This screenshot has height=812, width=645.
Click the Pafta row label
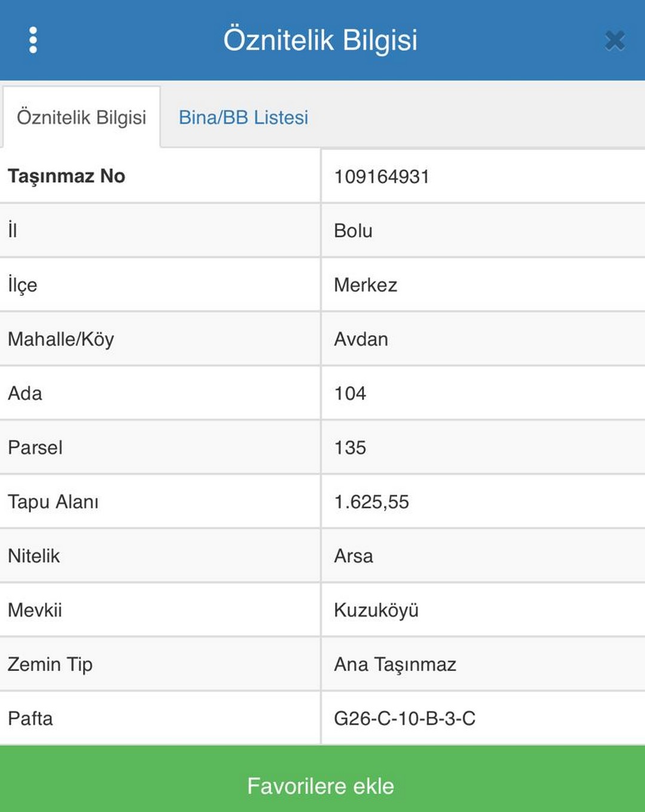click(x=30, y=718)
